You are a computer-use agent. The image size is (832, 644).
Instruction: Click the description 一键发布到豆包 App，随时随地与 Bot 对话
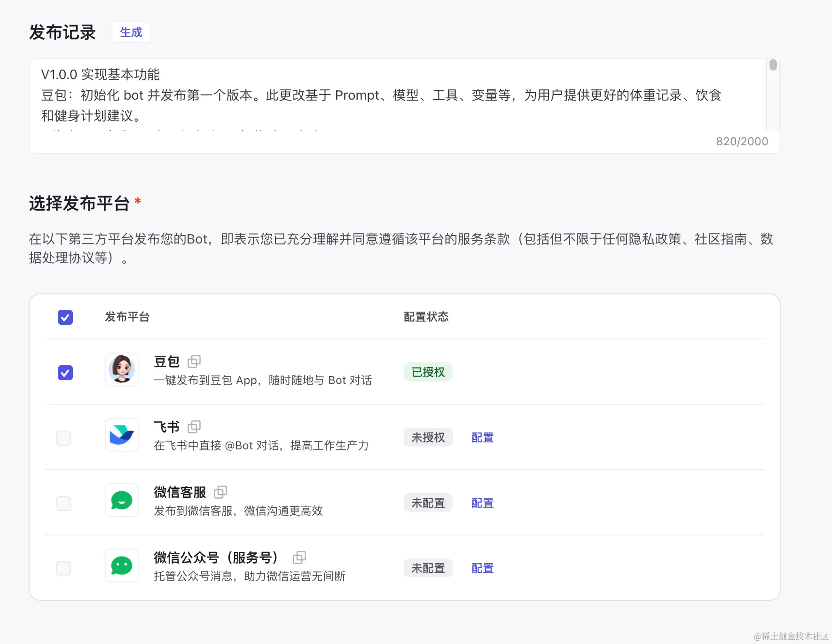[x=263, y=380]
